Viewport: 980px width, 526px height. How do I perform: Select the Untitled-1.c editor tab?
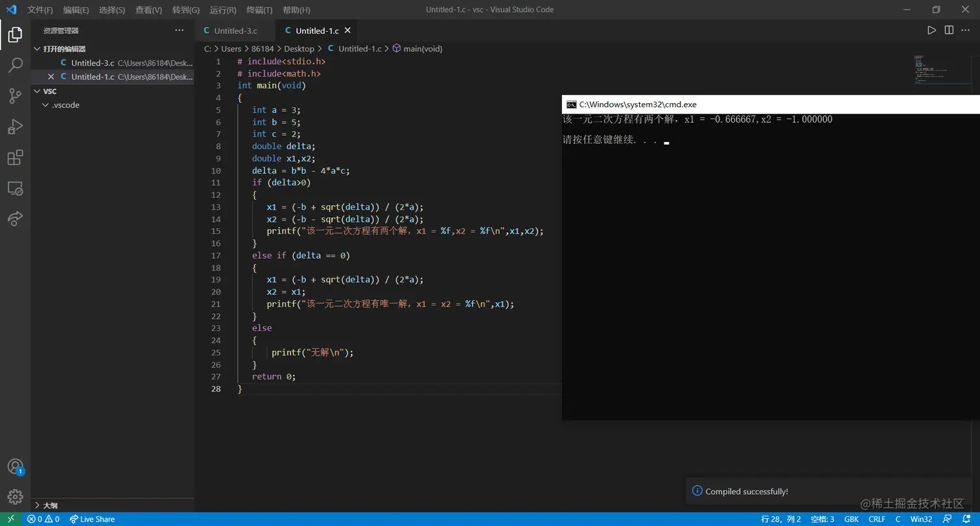tap(316, 30)
